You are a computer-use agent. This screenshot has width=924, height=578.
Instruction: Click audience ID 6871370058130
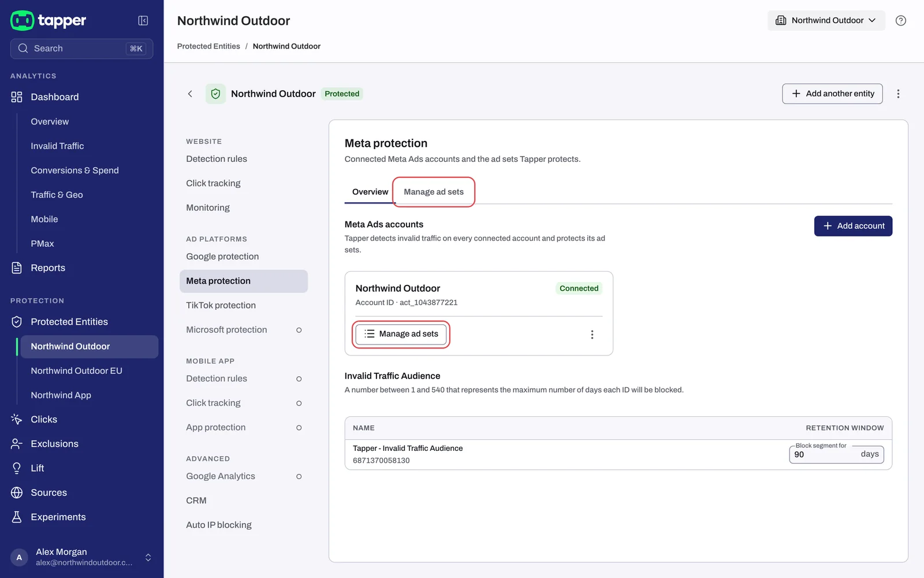pos(381,461)
